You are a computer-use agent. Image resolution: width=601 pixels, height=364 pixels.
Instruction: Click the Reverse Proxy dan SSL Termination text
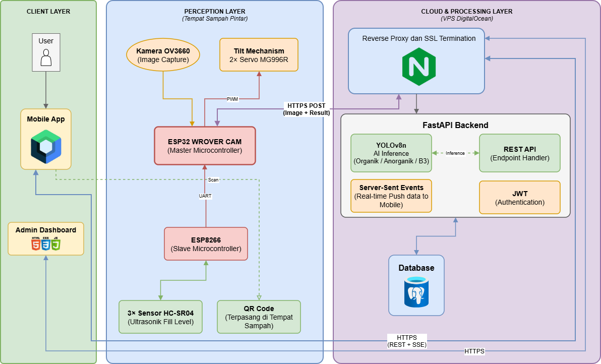tap(418, 38)
